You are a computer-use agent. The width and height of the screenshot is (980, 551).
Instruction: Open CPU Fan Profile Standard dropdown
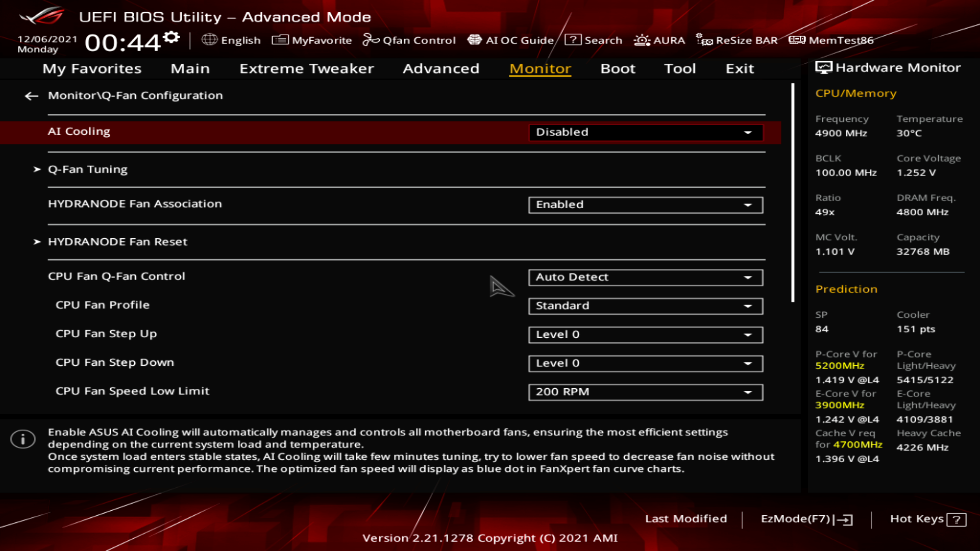645,306
